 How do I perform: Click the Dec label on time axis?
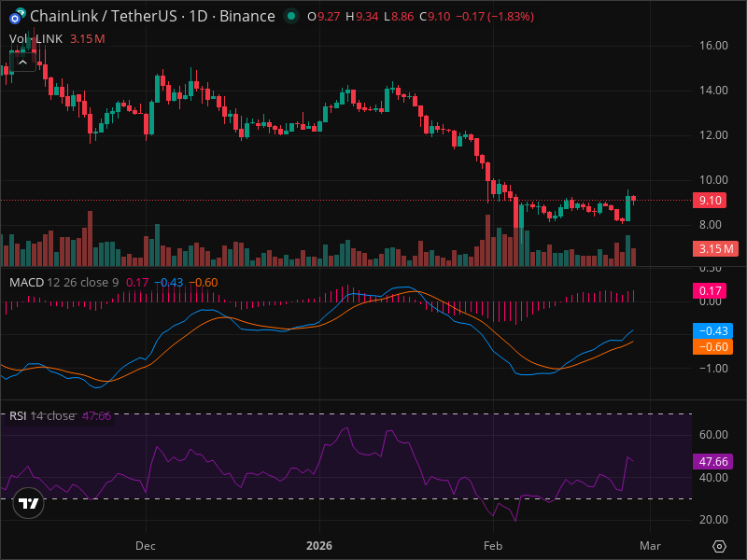(146, 546)
